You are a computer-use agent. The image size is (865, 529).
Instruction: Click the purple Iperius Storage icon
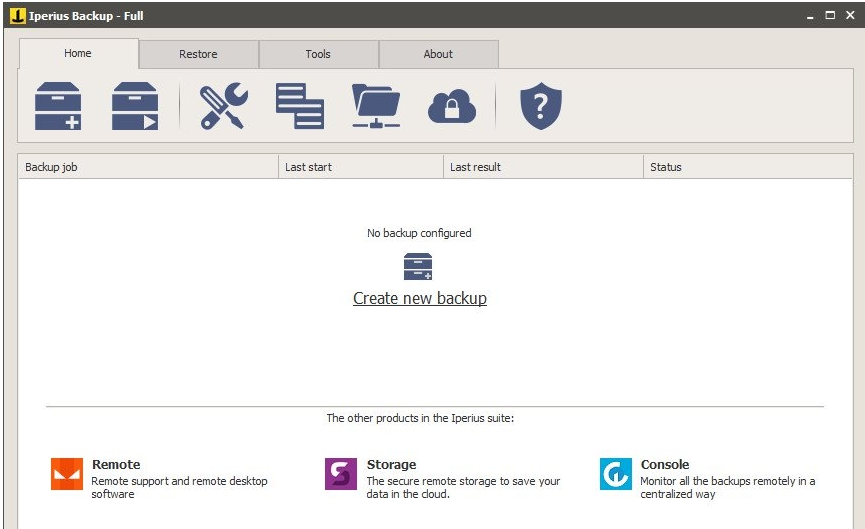point(341,474)
